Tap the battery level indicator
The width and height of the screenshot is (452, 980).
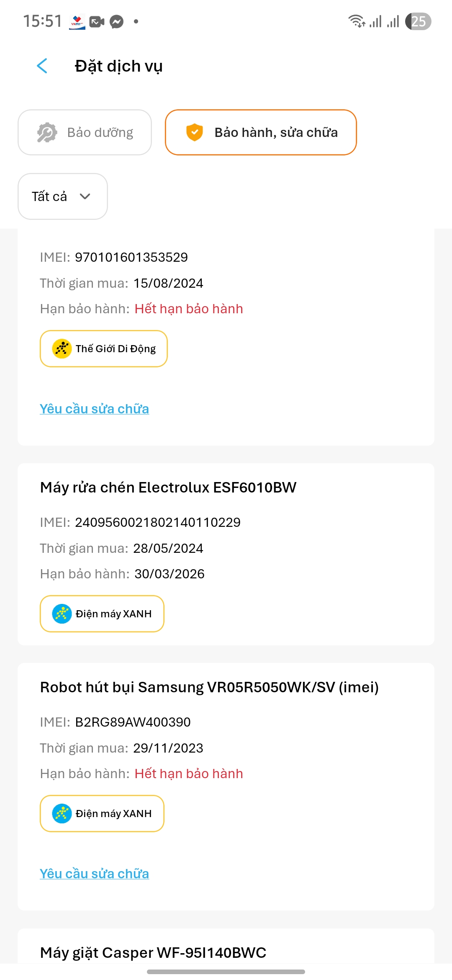coord(418,21)
